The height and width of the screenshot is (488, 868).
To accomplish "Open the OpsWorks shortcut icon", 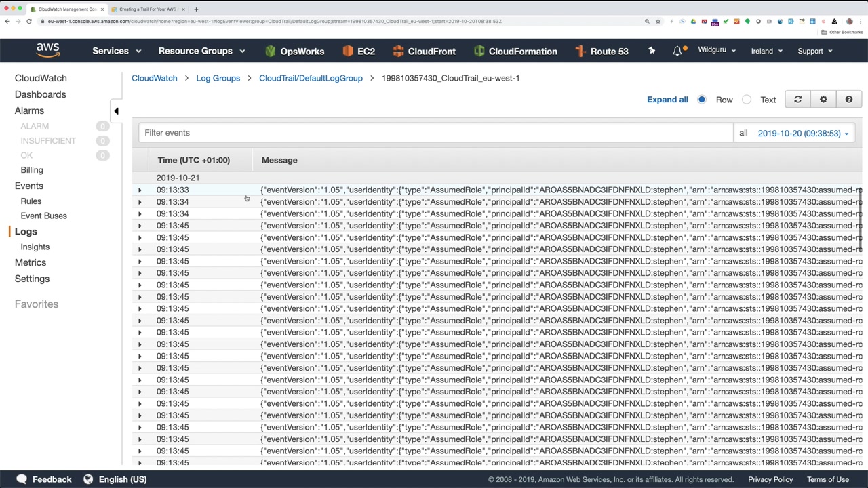I will (x=271, y=51).
